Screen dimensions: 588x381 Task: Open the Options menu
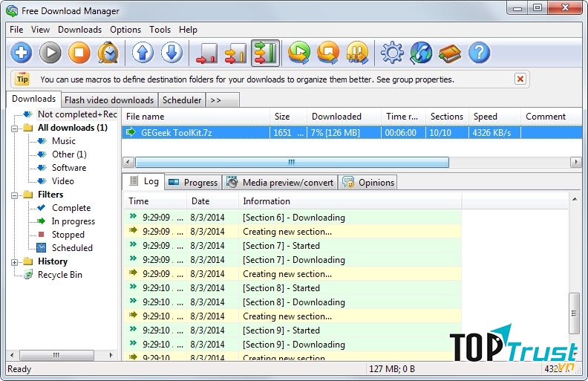pyautogui.click(x=125, y=30)
